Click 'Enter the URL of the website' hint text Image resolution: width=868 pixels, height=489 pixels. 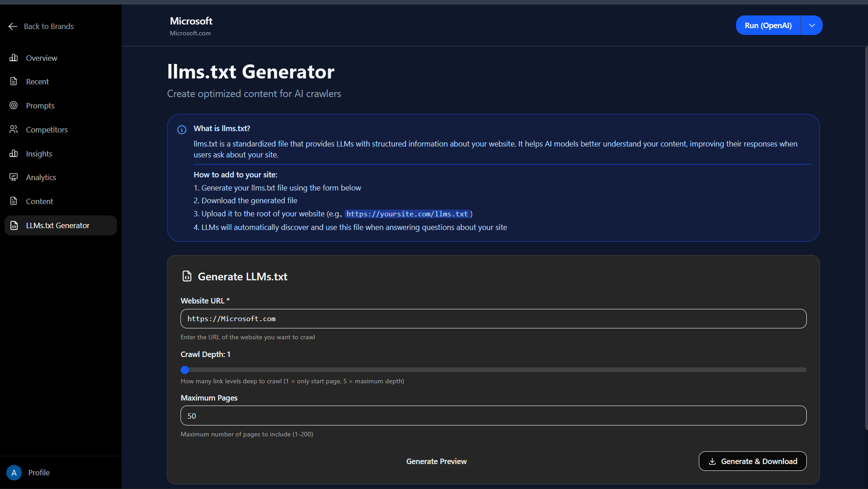(x=248, y=337)
